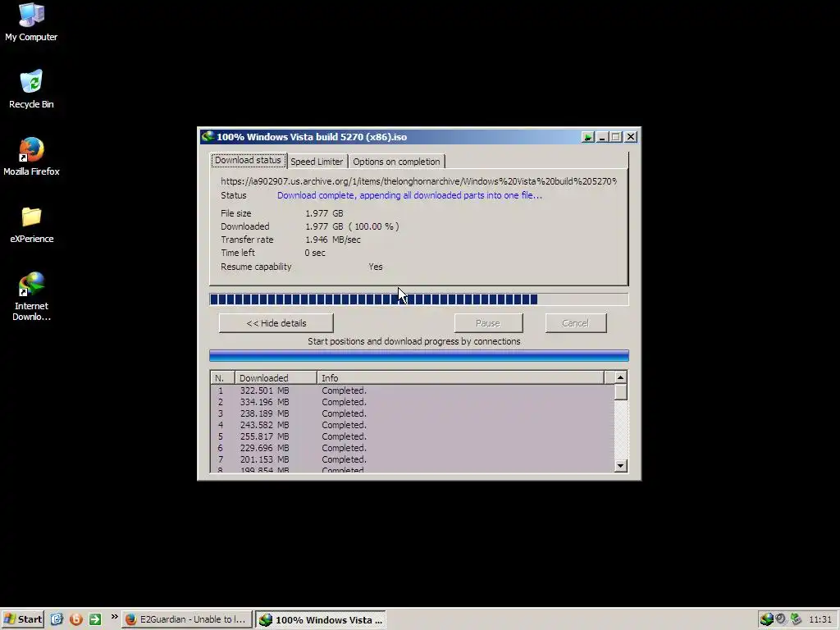
Task: Click the third system tray icon
Action: pos(796,619)
